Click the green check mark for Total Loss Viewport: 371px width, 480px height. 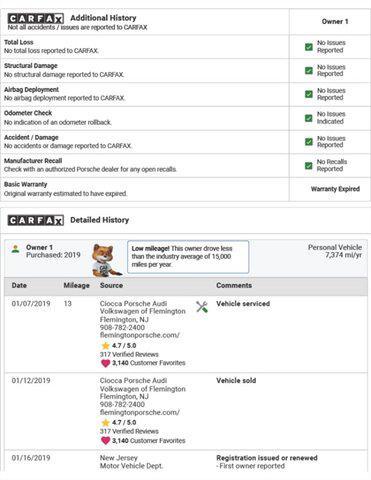pyautogui.click(x=309, y=47)
